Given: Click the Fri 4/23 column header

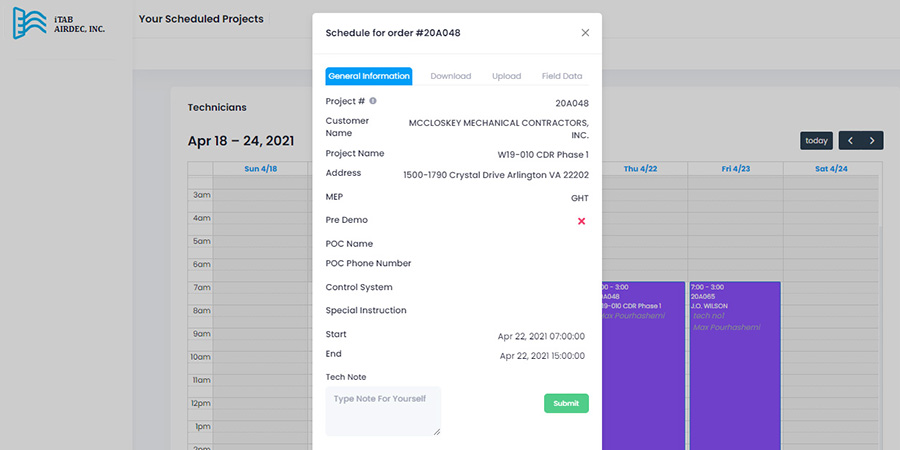Looking at the screenshot, I should [736, 169].
